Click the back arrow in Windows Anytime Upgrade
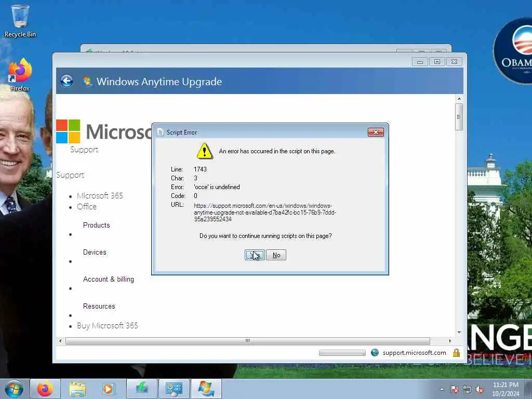532x399 pixels. (67, 81)
